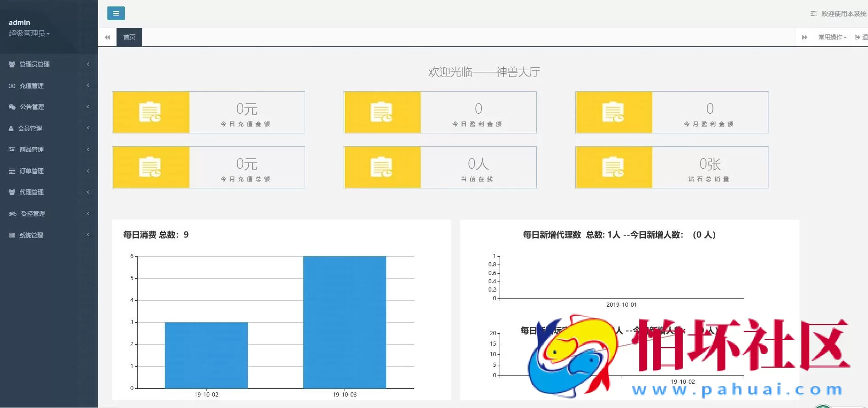
Task: Click the 每日消费 总数 chart title
Action: click(156, 235)
